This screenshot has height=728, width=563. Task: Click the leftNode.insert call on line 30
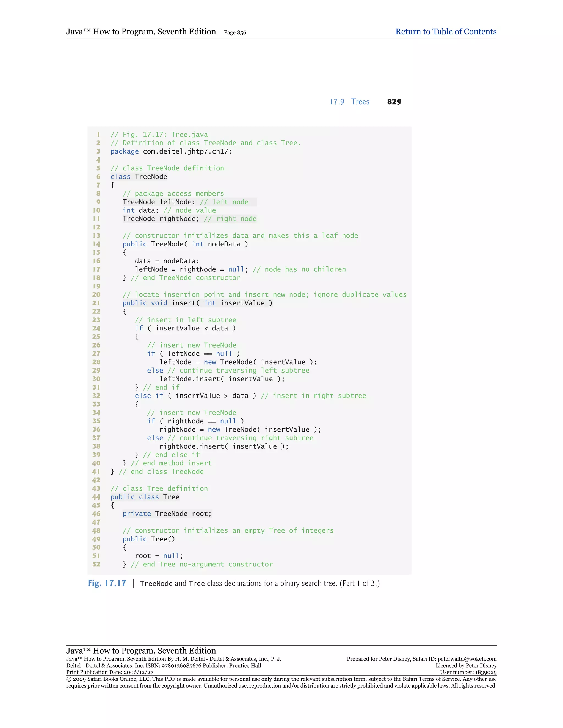(222, 379)
